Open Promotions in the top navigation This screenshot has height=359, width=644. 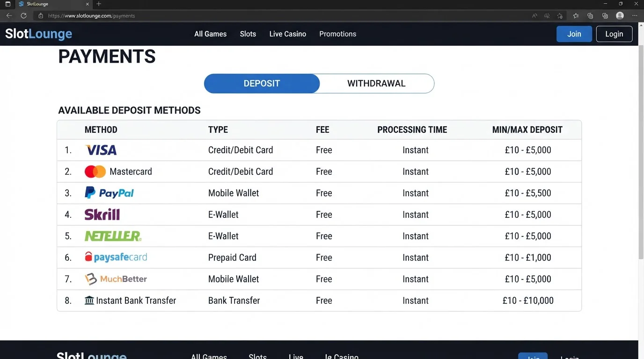click(x=338, y=34)
